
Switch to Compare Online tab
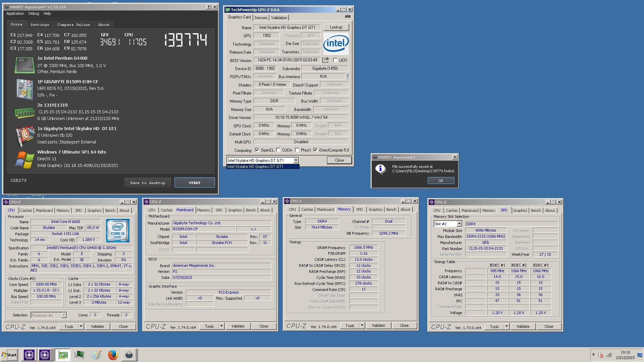73,24
